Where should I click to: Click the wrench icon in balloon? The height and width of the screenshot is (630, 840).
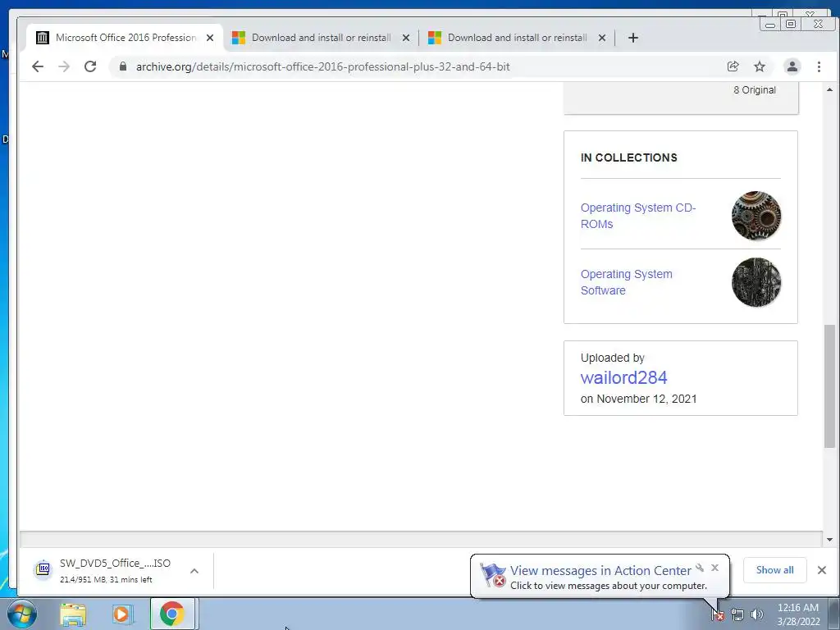[x=700, y=568]
